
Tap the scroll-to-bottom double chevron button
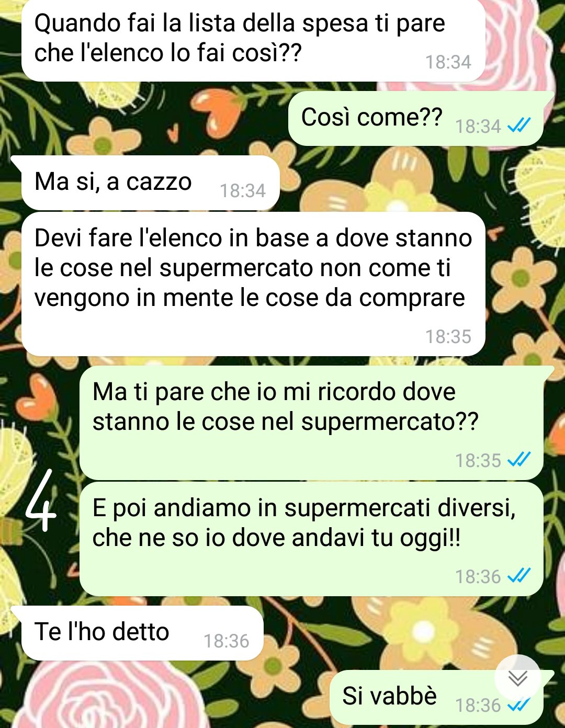click(x=518, y=678)
